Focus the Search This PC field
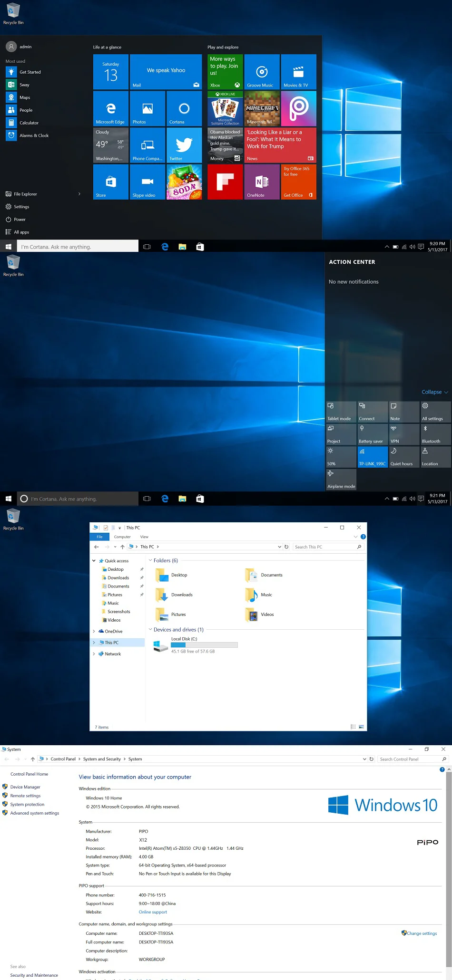The height and width of the screenshot is (980, 452). 328,547
